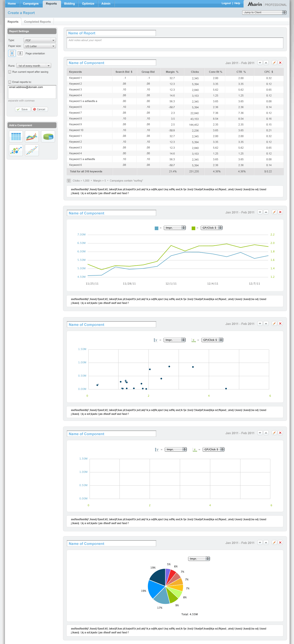This screenshot has width=294, height=644.
Task: Select portrait page orientation
Action: [x=12, y=53]
